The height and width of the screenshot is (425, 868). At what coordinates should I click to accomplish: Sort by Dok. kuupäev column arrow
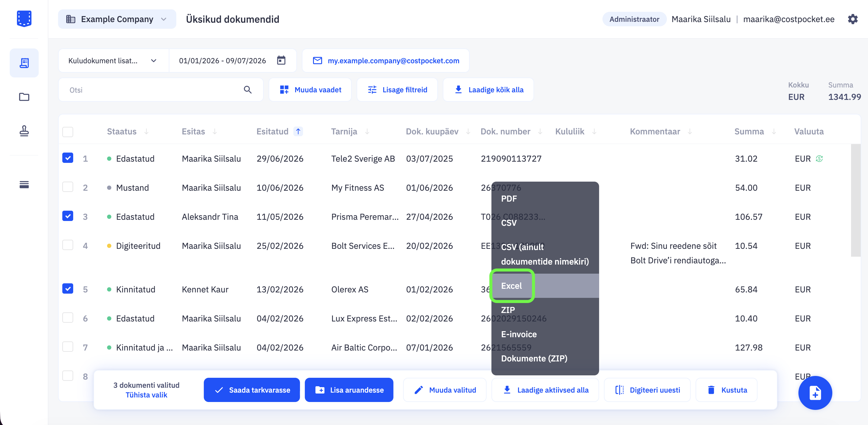pos(468,131)
